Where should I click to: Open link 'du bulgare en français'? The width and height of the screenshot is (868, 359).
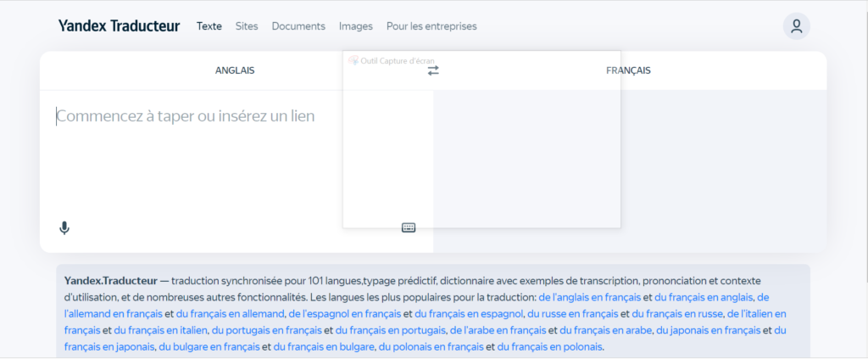click(209, 347)
